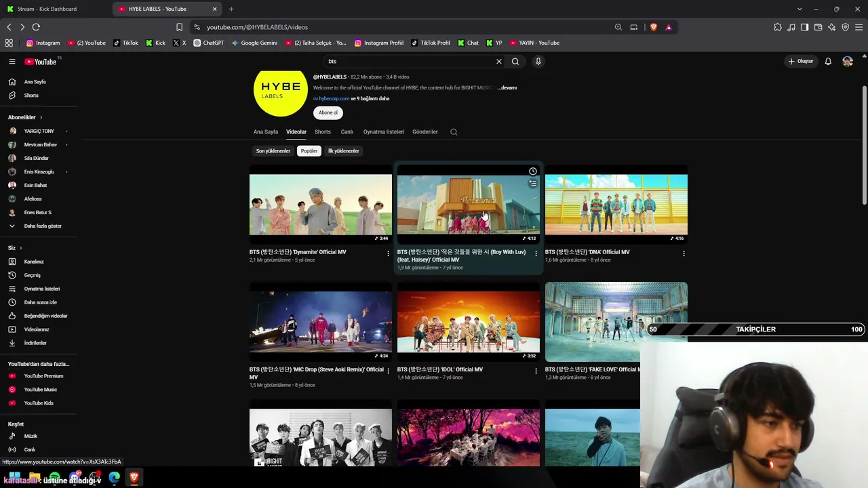Expand the Siz section
The height and width of the screenshot is (488, 868).
[15, 248]
